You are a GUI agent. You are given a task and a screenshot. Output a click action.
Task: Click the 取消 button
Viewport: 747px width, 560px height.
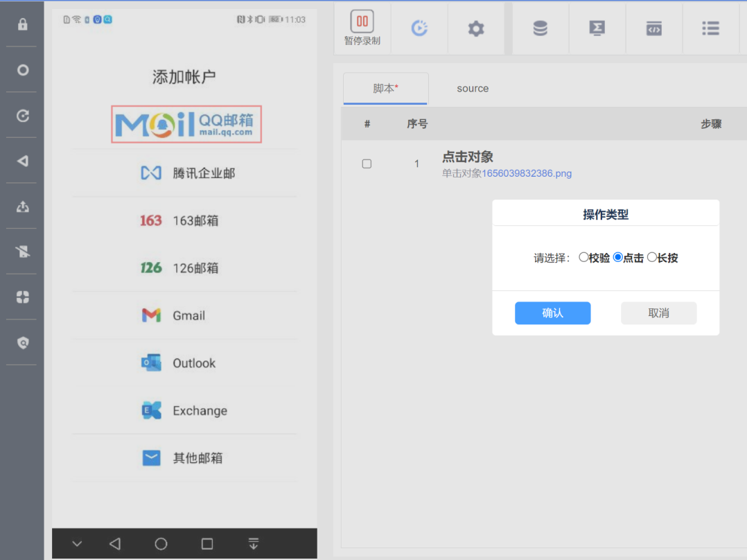[x=658, y=313]
